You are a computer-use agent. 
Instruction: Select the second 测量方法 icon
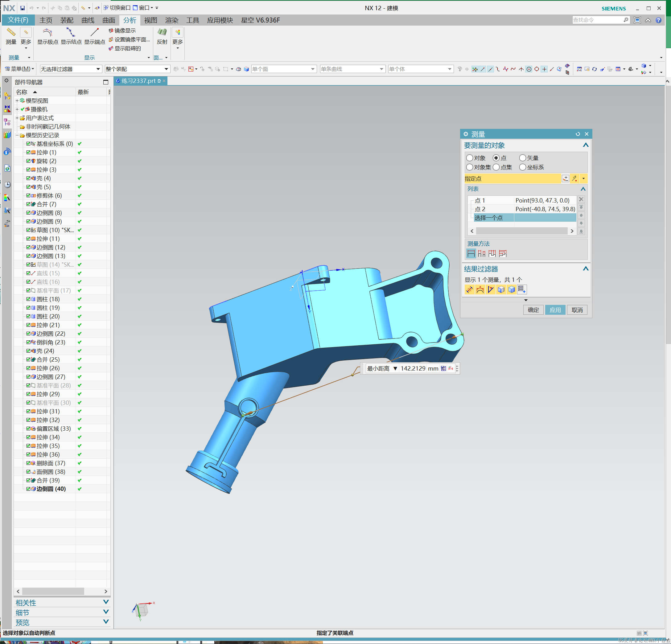point(482,254)
